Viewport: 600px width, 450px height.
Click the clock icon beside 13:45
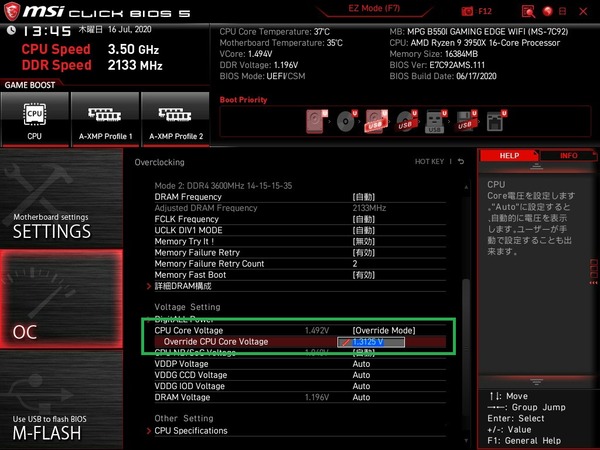coord(11,30)
